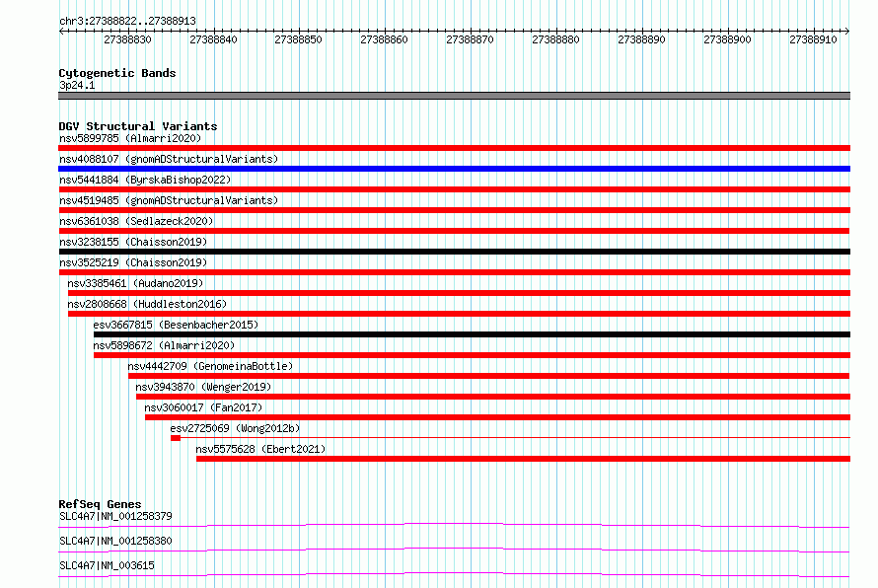Open the SLC4A7|NM_001258380 transcript label
This screenshot has width=878, height=588.
pos(115,541)
